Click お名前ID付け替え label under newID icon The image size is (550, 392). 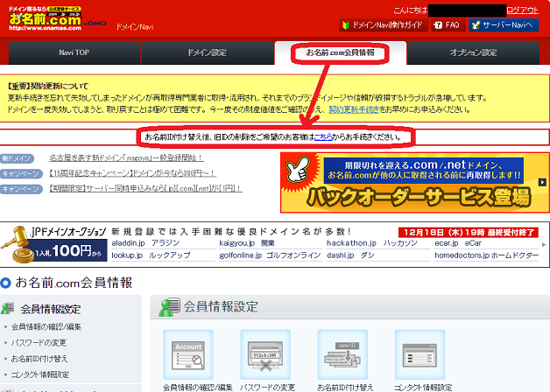346,388
